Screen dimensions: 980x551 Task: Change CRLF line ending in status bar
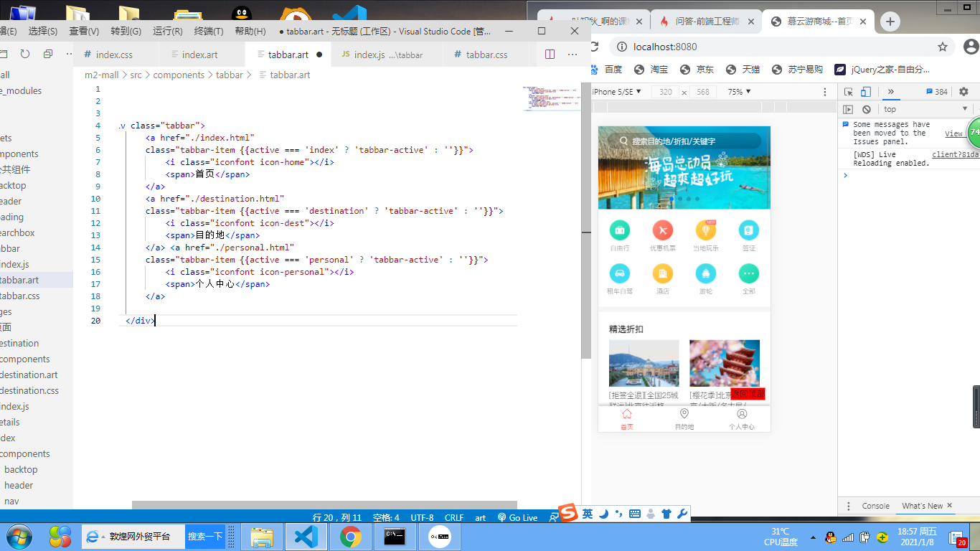(x=454, y=517)
